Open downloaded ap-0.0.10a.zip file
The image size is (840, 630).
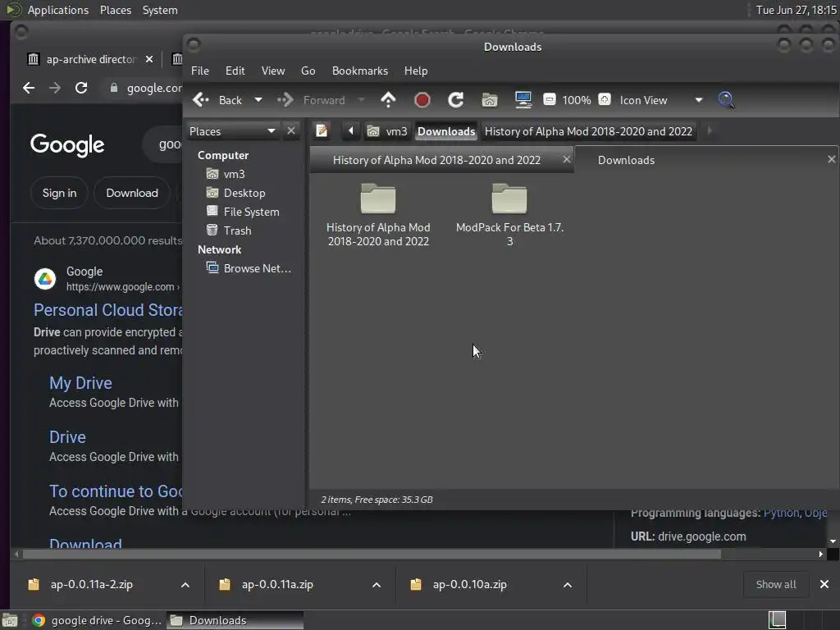[469, 584]
